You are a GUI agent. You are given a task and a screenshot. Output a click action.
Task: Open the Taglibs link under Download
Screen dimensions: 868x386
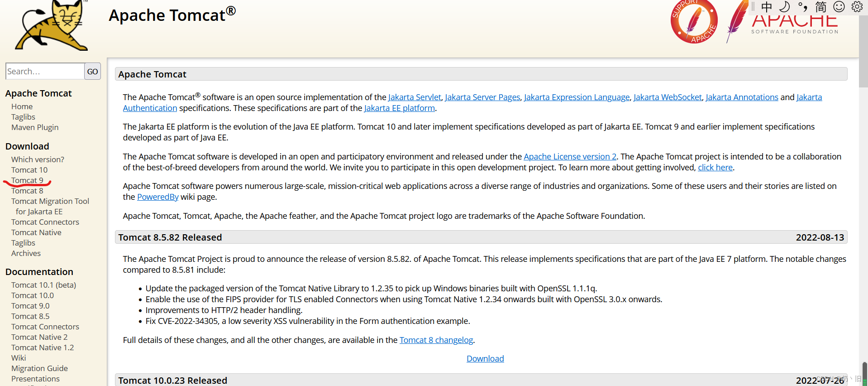coord(23,243)
